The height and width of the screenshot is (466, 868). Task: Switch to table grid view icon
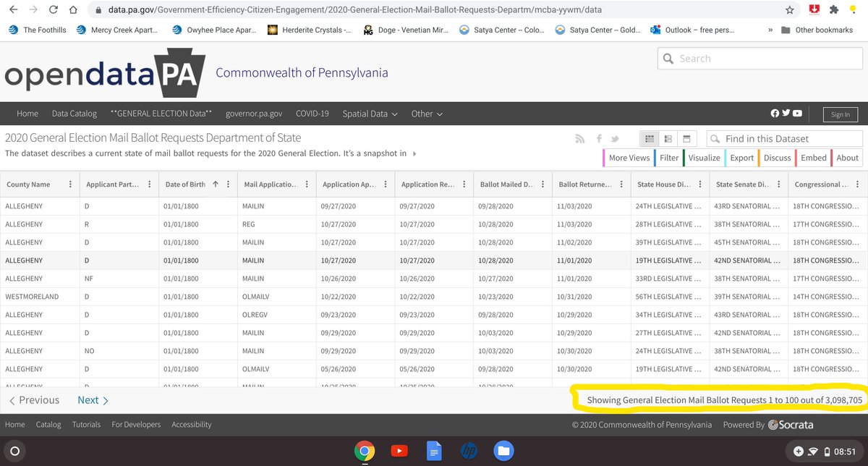pos(649,138)
